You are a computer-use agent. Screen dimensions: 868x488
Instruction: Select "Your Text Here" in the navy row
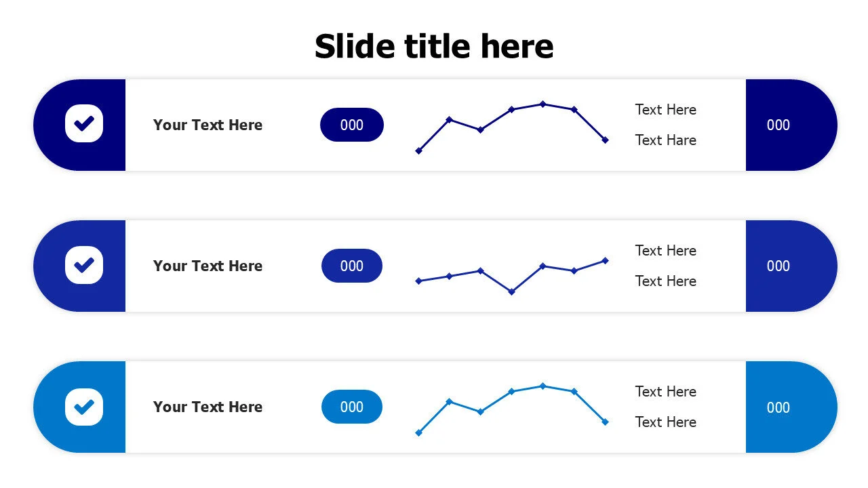[x=208, y=125]
